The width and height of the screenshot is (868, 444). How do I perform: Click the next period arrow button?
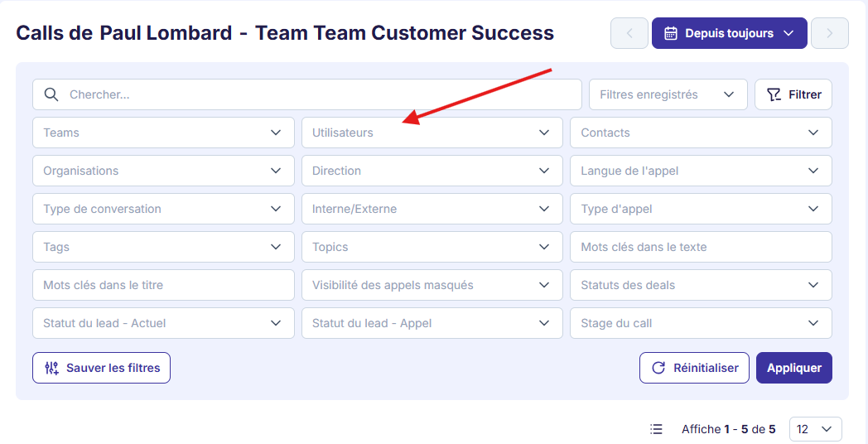click(x=830, y=33)
